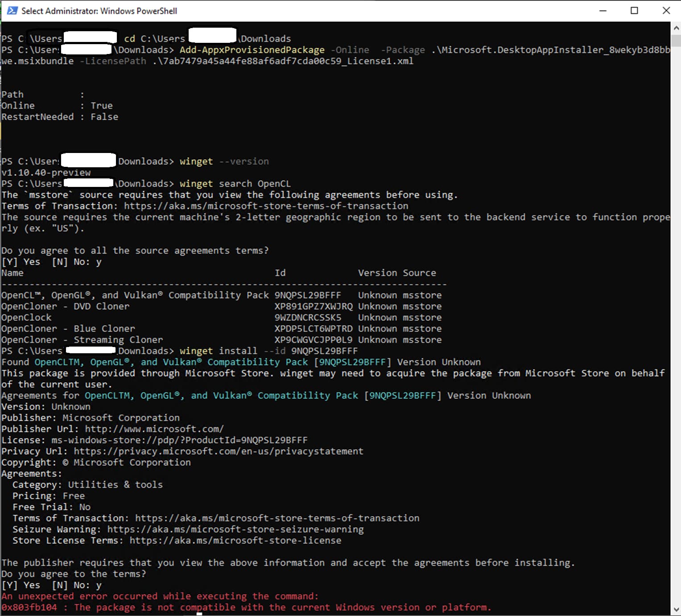
Task: Close the PowerShell window
Action: (666, 10)
